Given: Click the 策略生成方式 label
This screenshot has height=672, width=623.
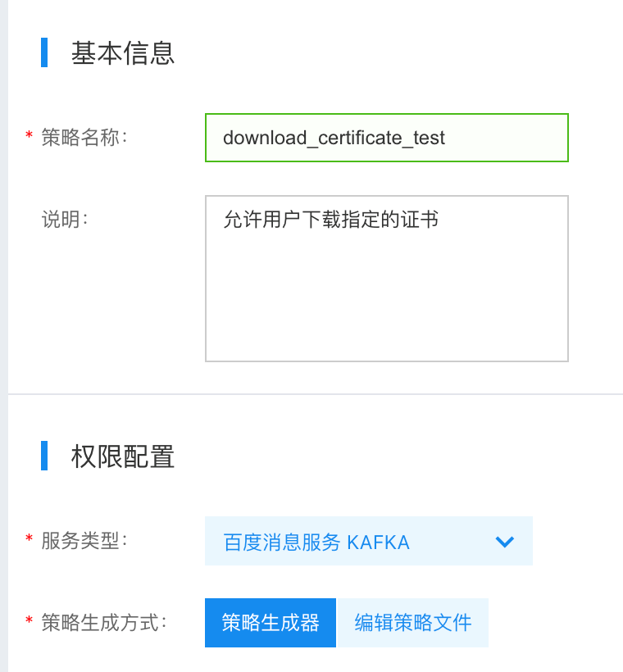Looking at the screenshot, I should (104, 623).
